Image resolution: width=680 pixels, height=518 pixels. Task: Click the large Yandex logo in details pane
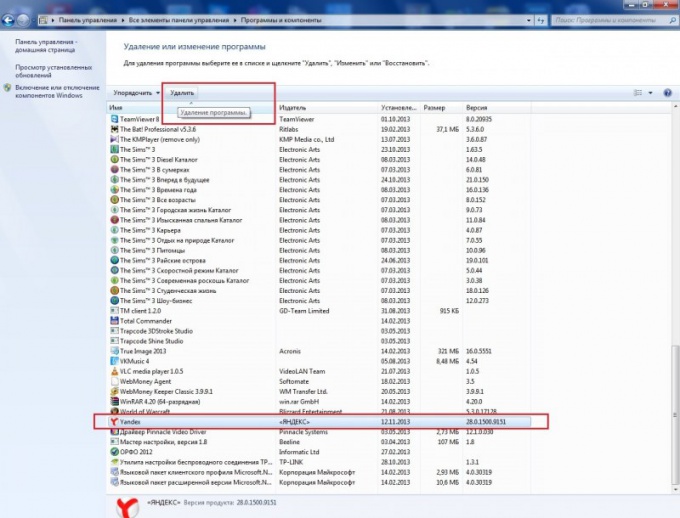point(128,507)
